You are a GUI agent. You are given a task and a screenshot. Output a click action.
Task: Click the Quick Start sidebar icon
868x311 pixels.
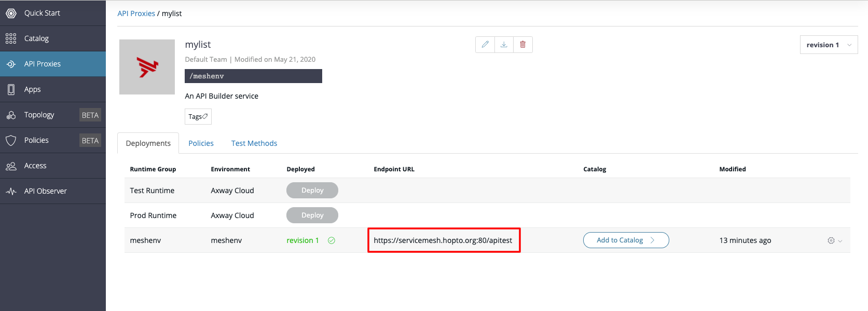click(x=11, y=13)
